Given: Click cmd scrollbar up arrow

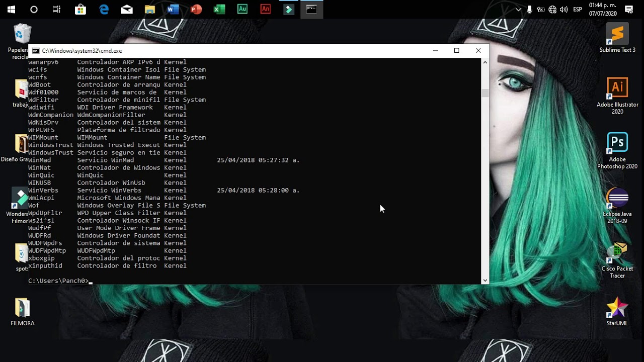Looking at the screenshot, I should [485, 62].
